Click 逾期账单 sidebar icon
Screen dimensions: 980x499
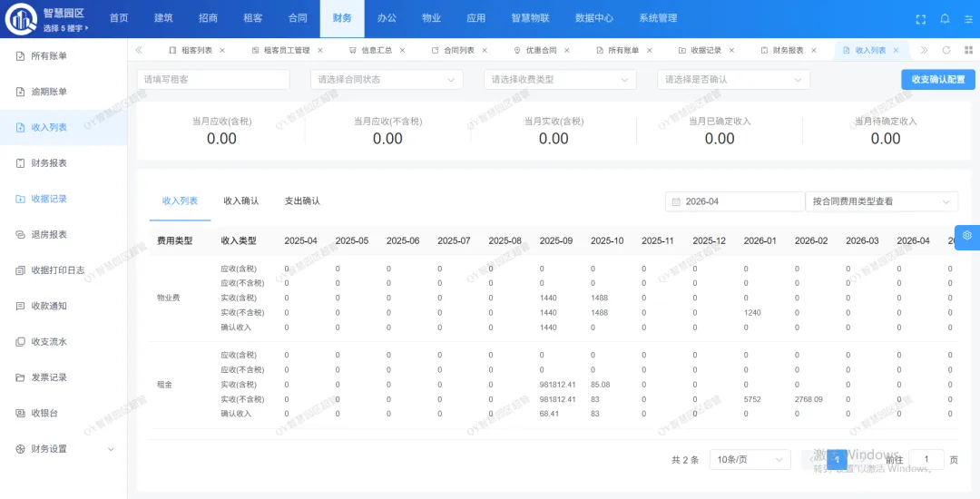[x=20, y=92]
